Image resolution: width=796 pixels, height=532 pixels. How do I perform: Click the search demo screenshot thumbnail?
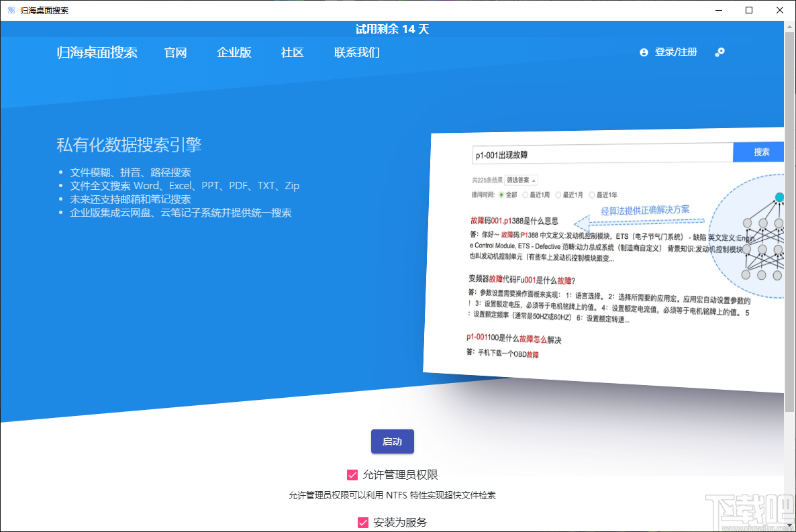click(604, 260)
